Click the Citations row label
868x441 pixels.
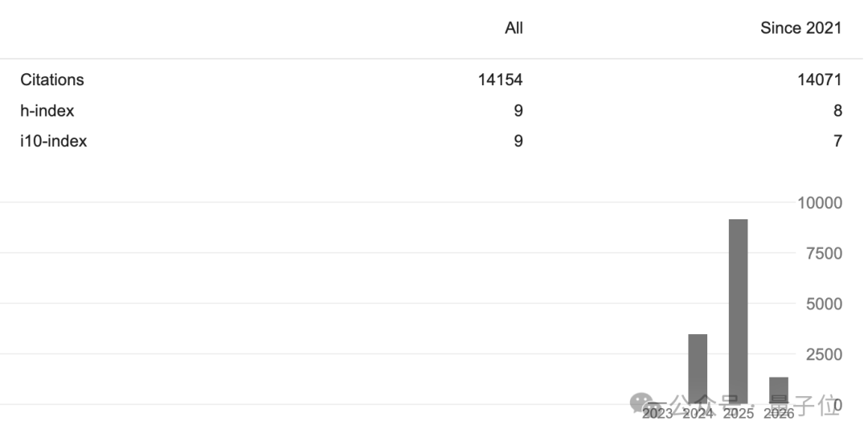(x=52, y=80)
